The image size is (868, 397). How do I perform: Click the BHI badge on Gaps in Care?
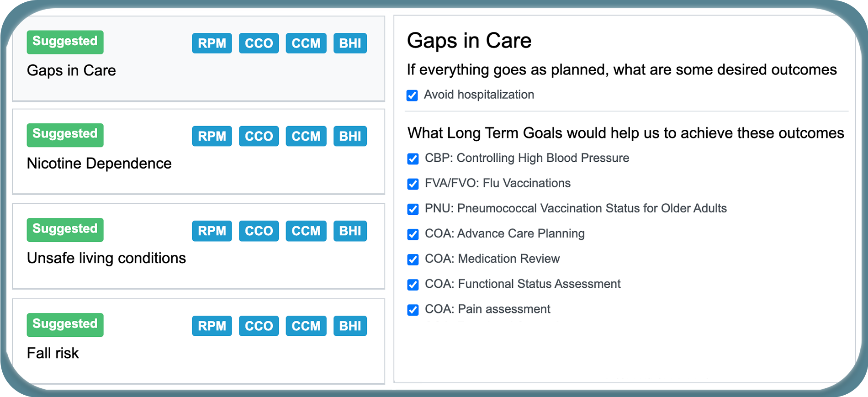tap(350, 43)
